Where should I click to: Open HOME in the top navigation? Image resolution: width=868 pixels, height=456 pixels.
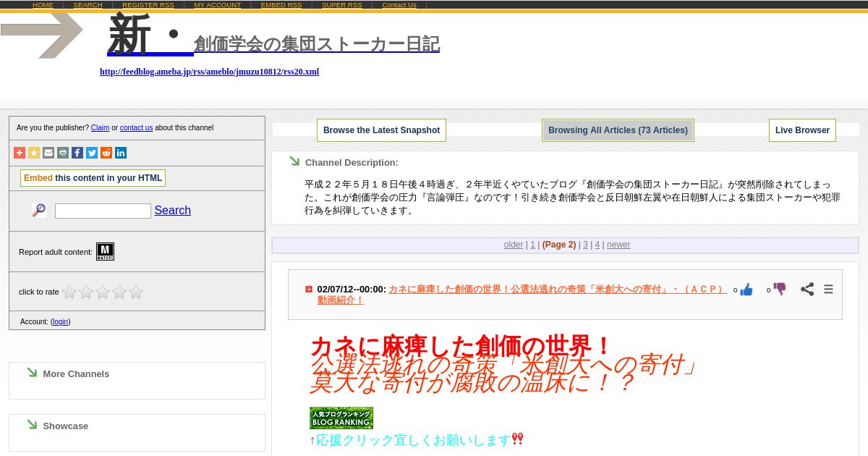coord(43,4)
